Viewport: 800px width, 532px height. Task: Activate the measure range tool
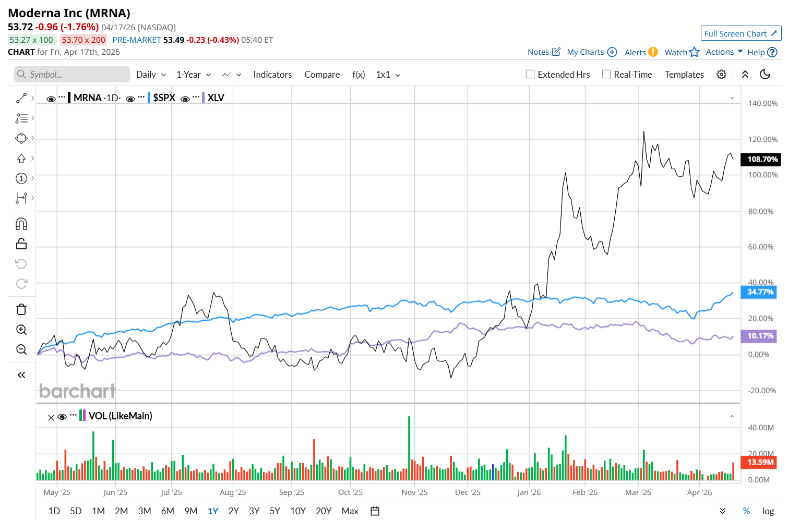21,198
